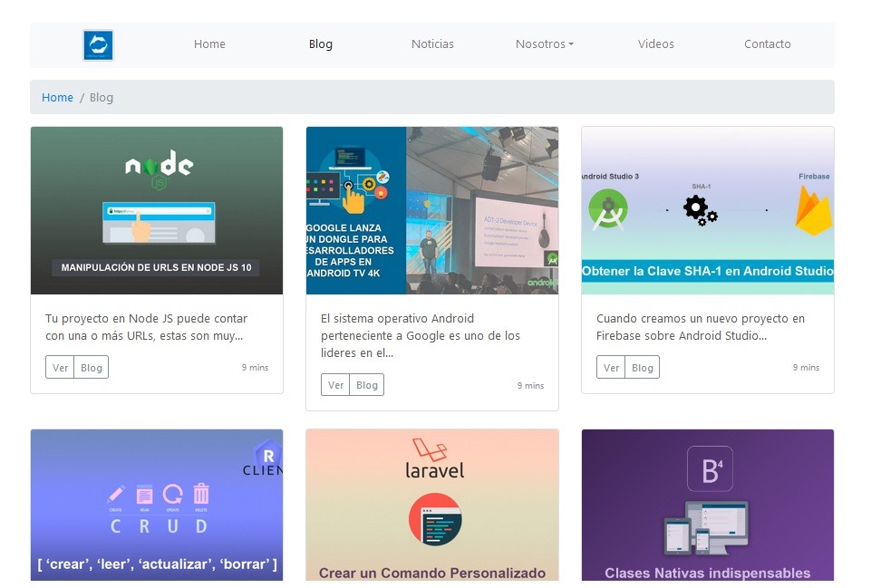The image size is (871, 588).
Task: Select text 'Cuando creamos un nuevo proyecto en'
Action: tap(701, 319)
